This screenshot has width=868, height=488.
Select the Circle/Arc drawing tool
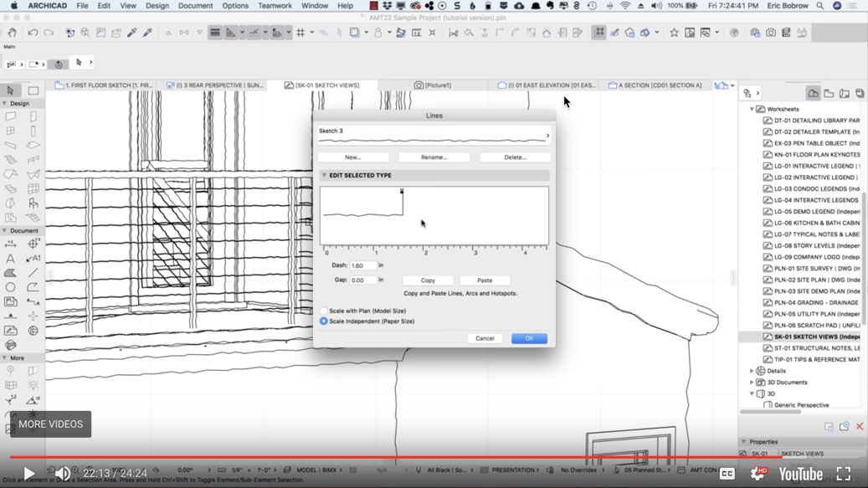tap(9, 286)
